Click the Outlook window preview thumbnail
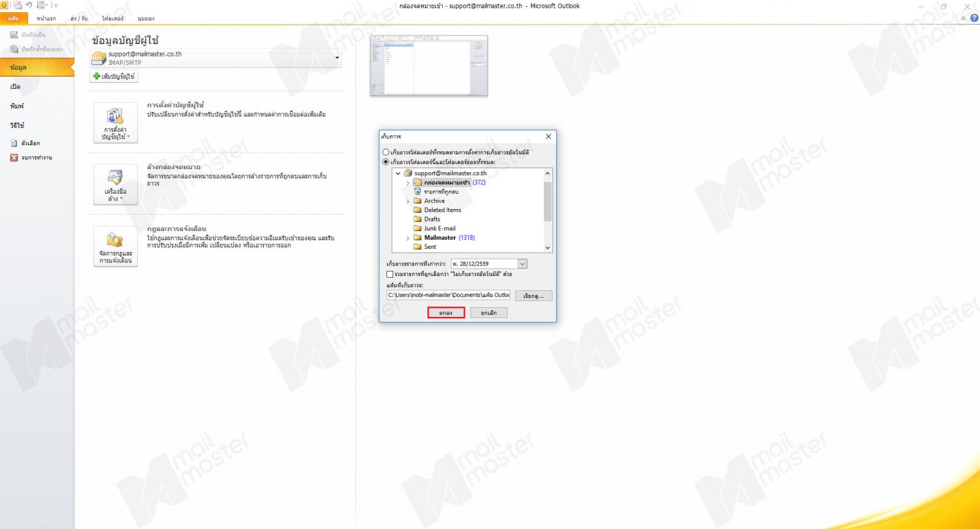Viewport: 980px width, 529px height. 429,66
